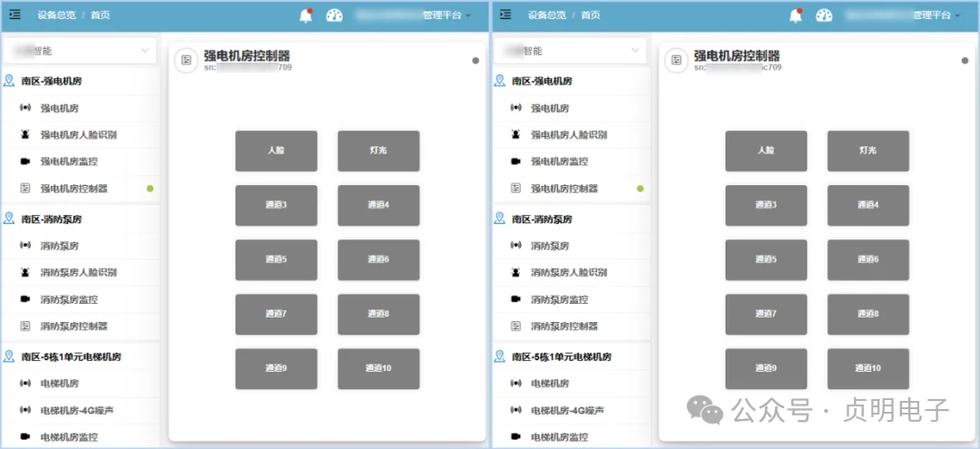Image resolution: width=980 pixels, height=449 pixels.
Task: Activate 通道9 in left screenshot
Action: click(x=276, y=368)
